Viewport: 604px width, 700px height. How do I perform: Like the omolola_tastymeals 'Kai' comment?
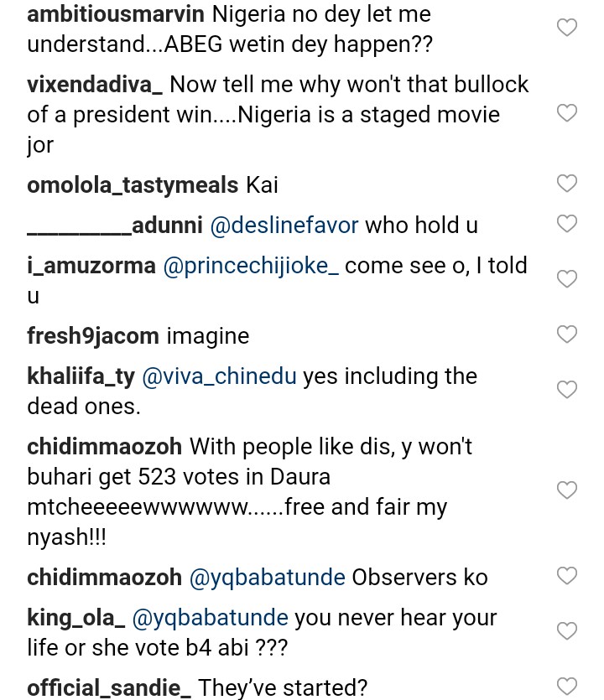[x=567, y=184]
